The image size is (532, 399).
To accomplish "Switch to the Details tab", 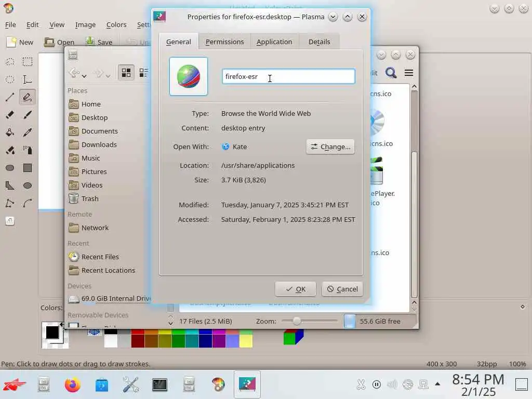I will coord(320,42).
